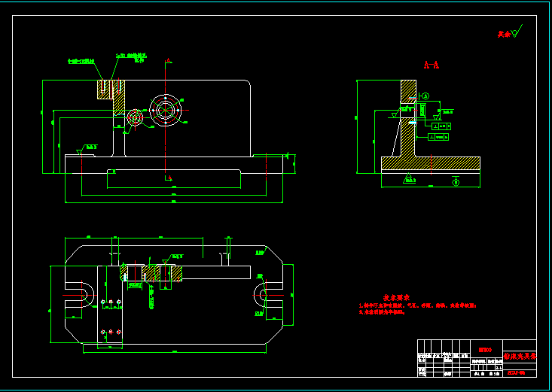Click the taper pin hole leader note
The width and height of the screenshot is (552, 392).
pos(131,57)
